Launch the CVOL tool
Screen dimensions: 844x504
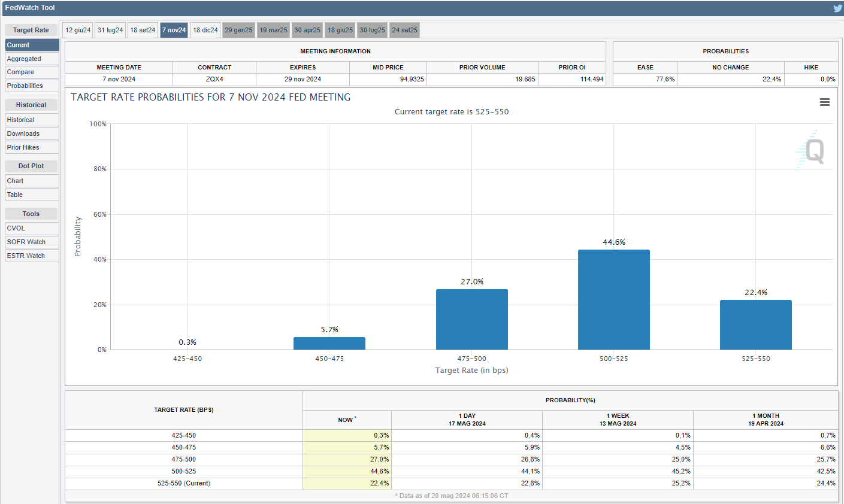point(32,228)
